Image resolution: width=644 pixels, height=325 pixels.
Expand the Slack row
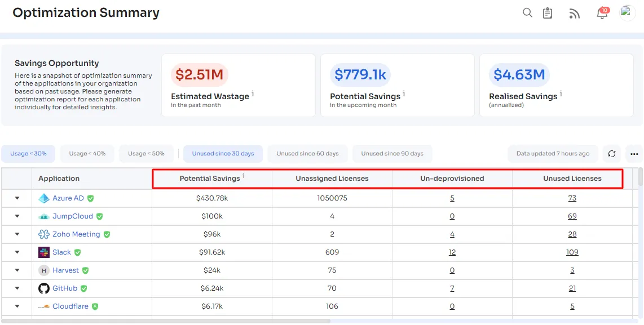coord(17,252)
